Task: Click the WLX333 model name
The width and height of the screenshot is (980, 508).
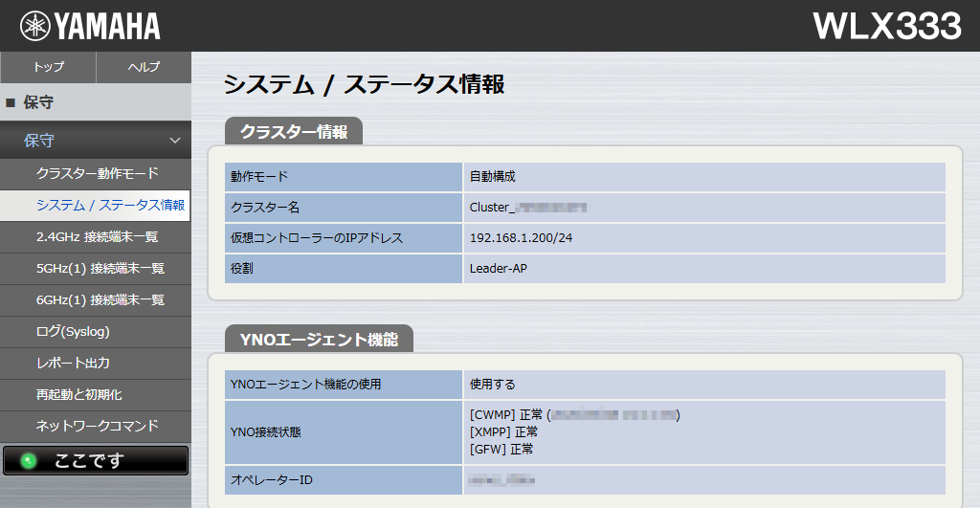Action: tap(887, 26)
